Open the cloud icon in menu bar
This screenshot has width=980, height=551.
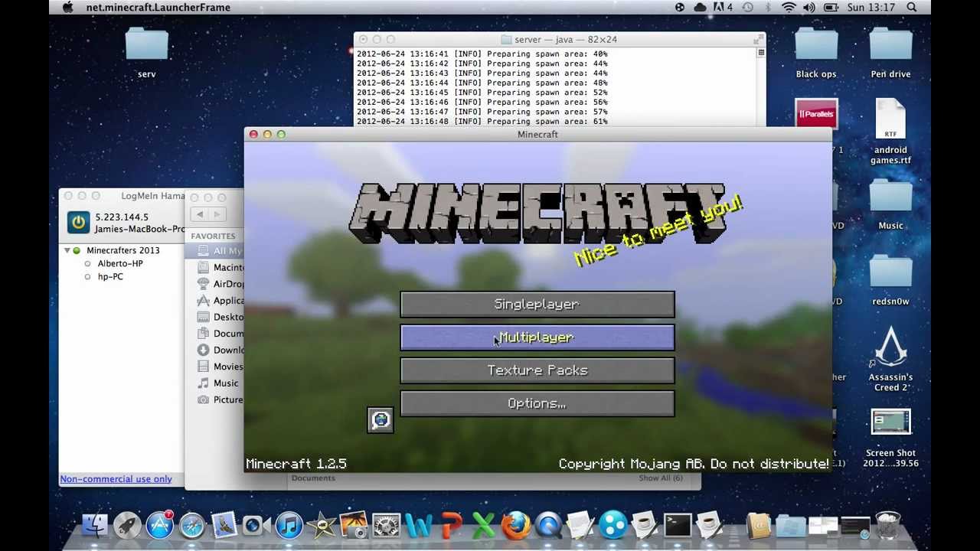(x=700, y=7)
